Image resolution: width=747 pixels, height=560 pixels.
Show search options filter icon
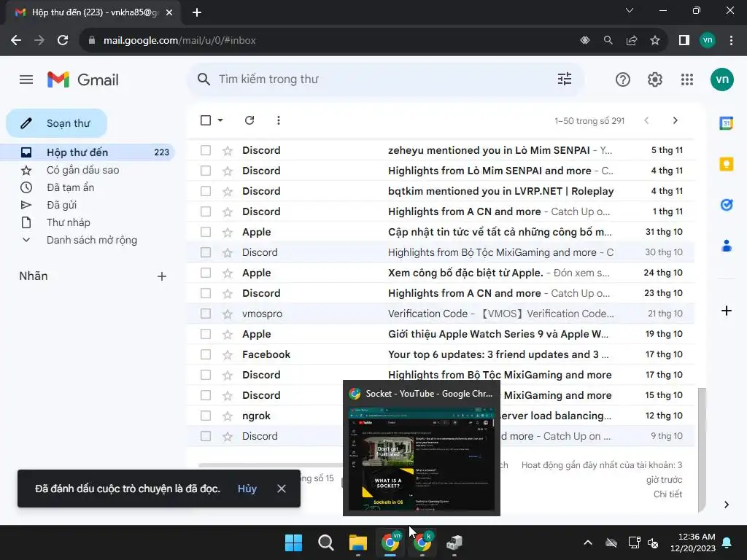565,79
